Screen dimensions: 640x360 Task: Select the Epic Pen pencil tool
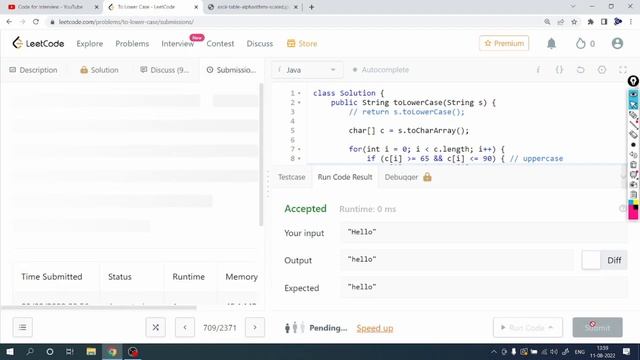point(633,115)
